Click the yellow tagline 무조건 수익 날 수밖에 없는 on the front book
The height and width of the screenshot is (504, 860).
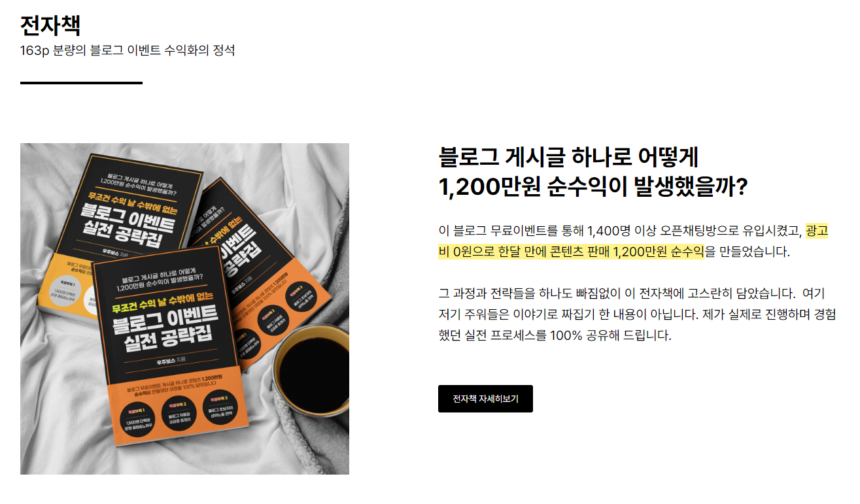(162, 307)
